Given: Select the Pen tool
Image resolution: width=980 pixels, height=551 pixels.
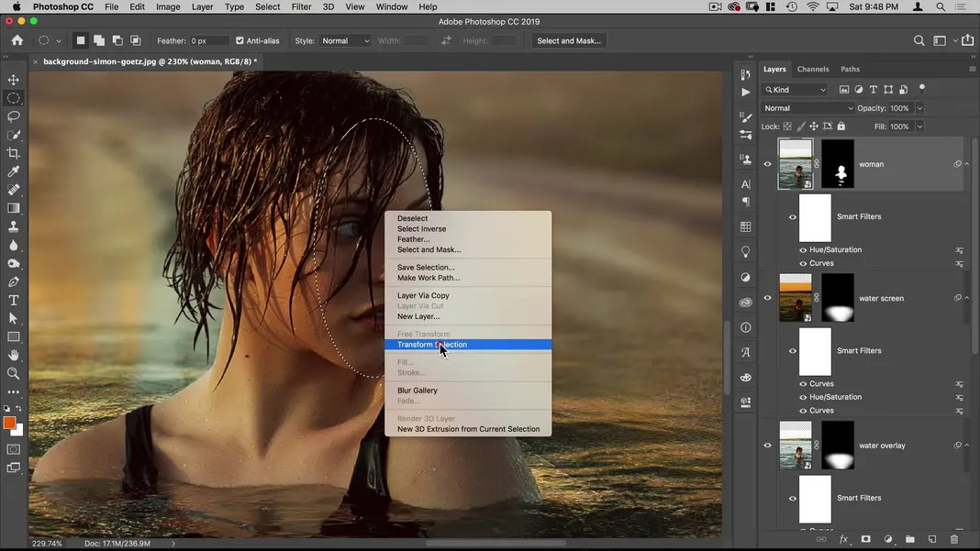Looking at the screenshot, I should [13, 281].
